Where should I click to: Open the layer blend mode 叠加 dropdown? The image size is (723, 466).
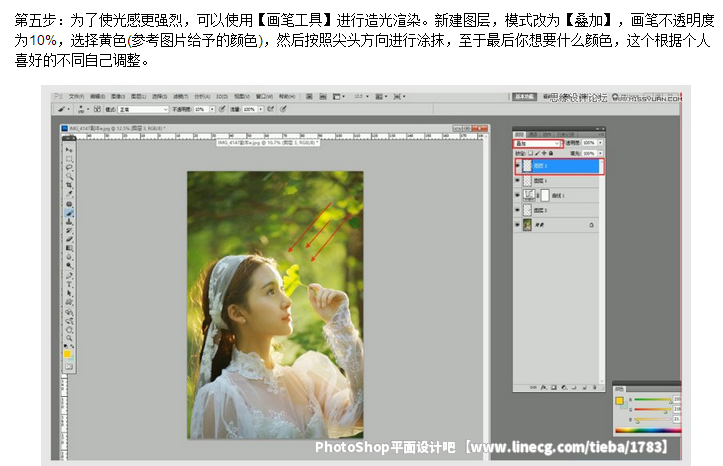pyautogui.click(x=538, y=143)
